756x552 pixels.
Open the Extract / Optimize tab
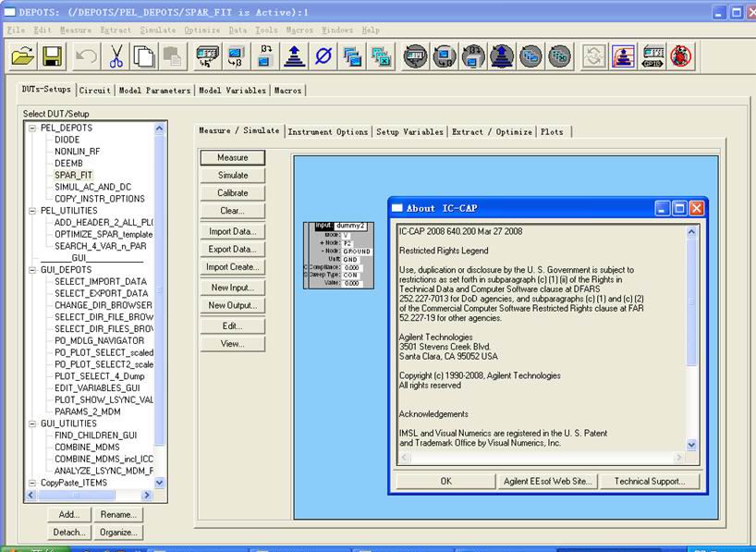coord(492,131)
